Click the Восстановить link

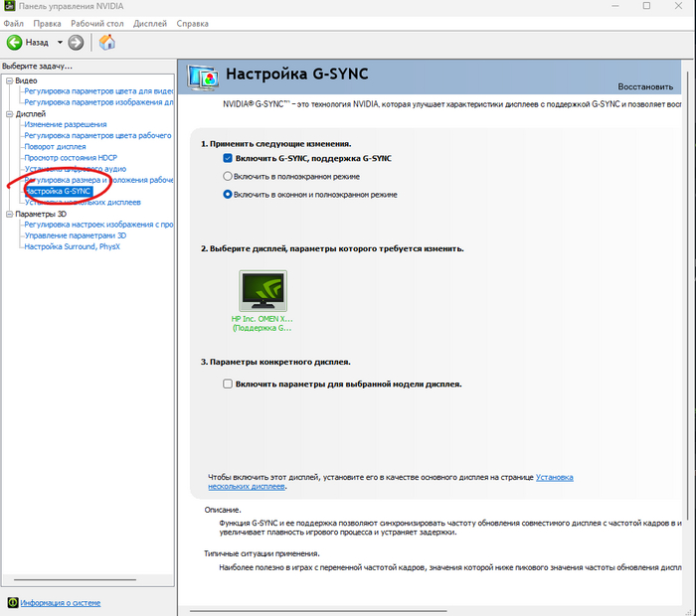pos(645,86)
